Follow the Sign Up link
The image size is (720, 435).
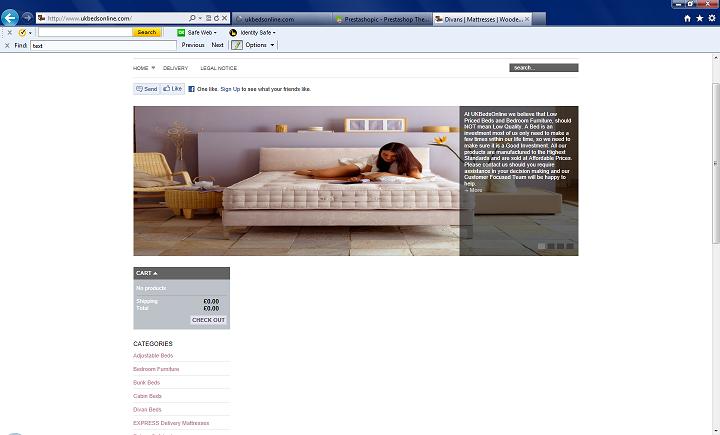coord(230,89)
